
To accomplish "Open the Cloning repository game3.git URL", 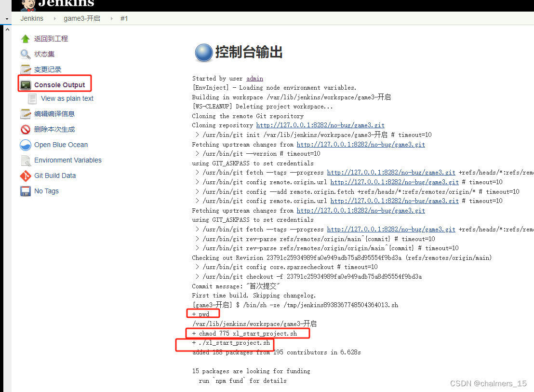I will click(x=320, y=125).
